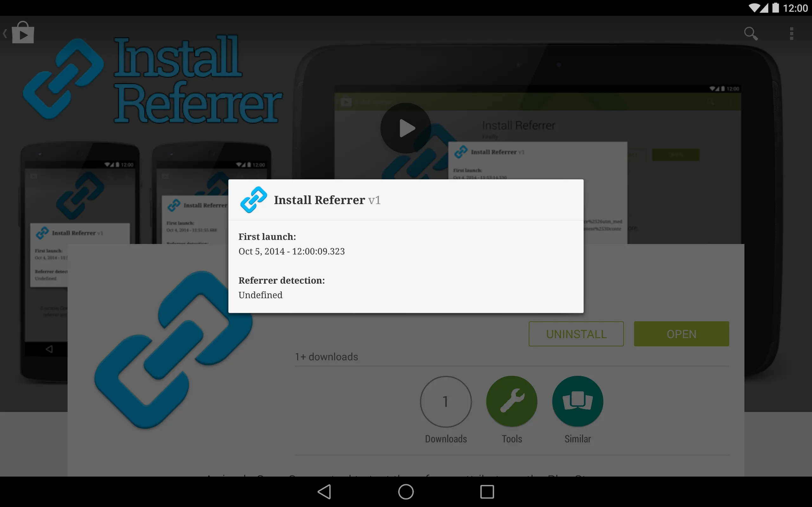The height and width of the screenshot is (507, 812).
Task: Open the Similar apps icon
Action: pyautogui.click(x=578, y=402)
